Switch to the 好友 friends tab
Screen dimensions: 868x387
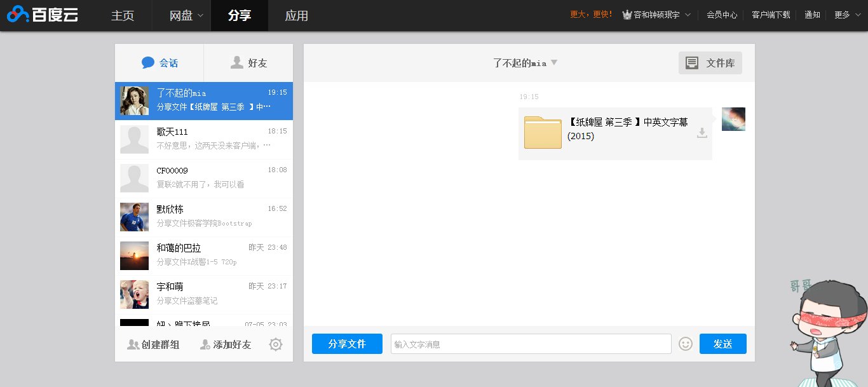(248, 63)
